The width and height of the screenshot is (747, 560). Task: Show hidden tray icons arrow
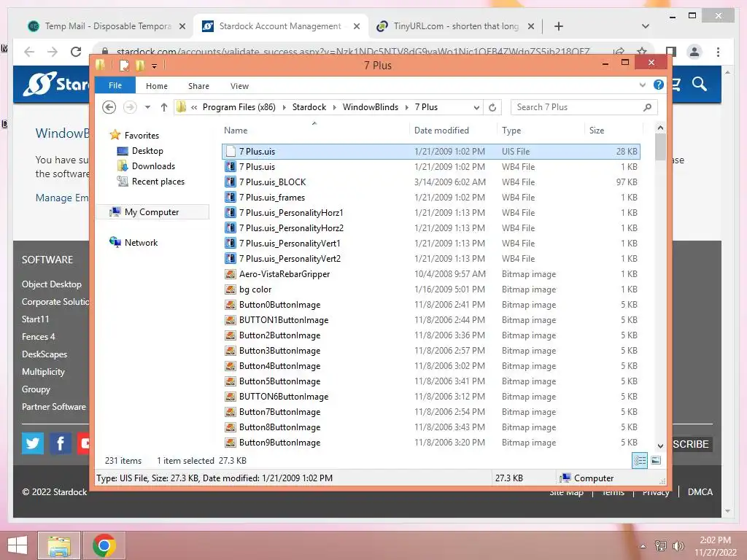[643, 546]
